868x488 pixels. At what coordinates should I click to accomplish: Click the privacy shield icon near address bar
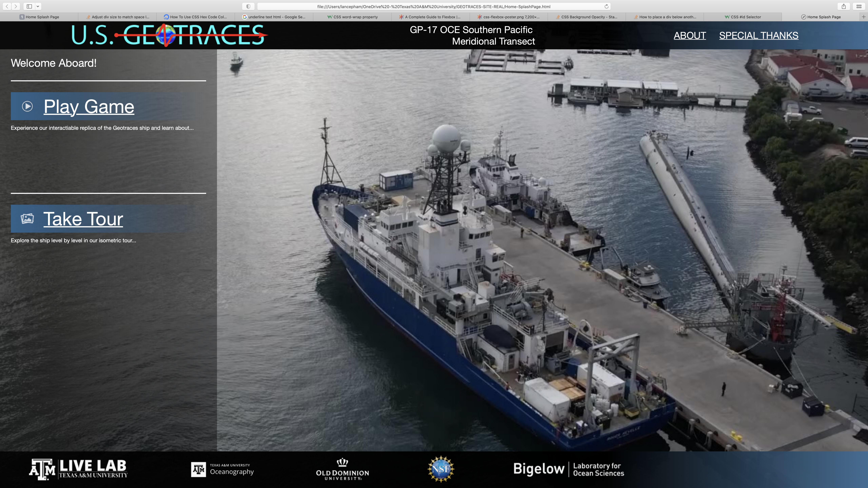point(248,6)
